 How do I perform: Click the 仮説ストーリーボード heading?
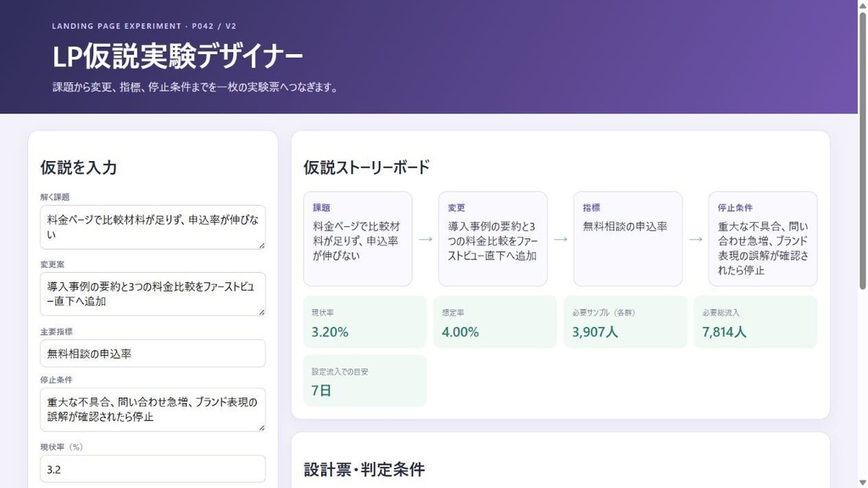[366, 167]
